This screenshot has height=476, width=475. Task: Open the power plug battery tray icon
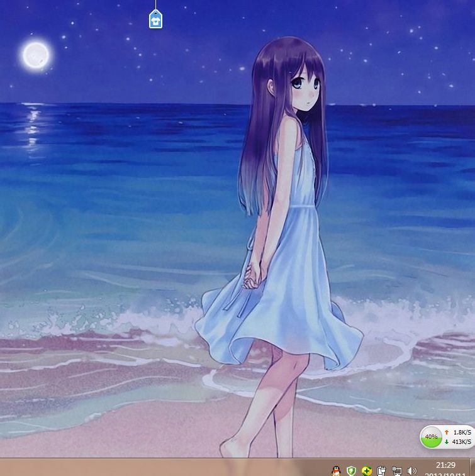tap(381, 471)
